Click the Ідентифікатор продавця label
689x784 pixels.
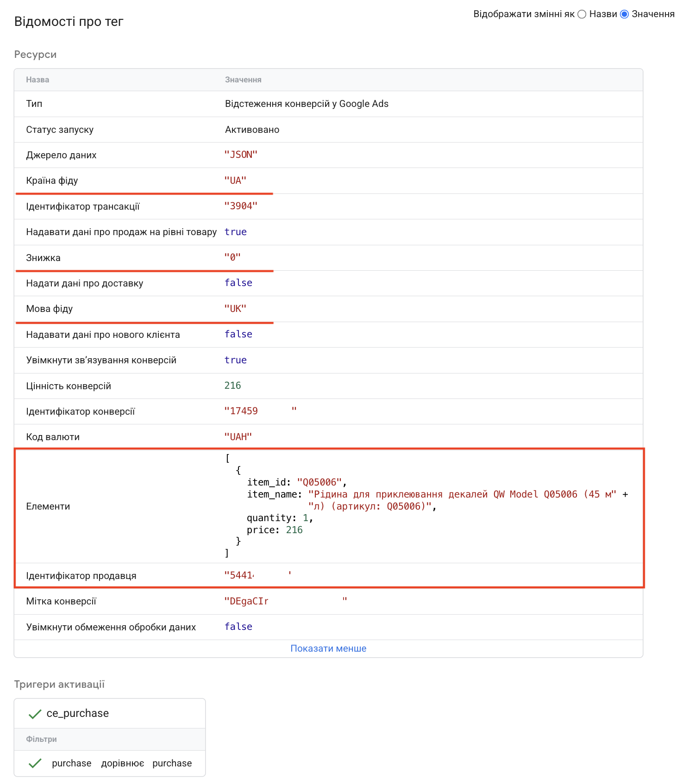[81, 576]
